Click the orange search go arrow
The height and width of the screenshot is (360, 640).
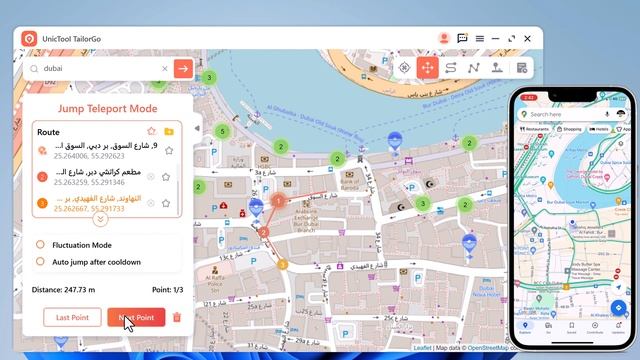(x=183, y=69)
